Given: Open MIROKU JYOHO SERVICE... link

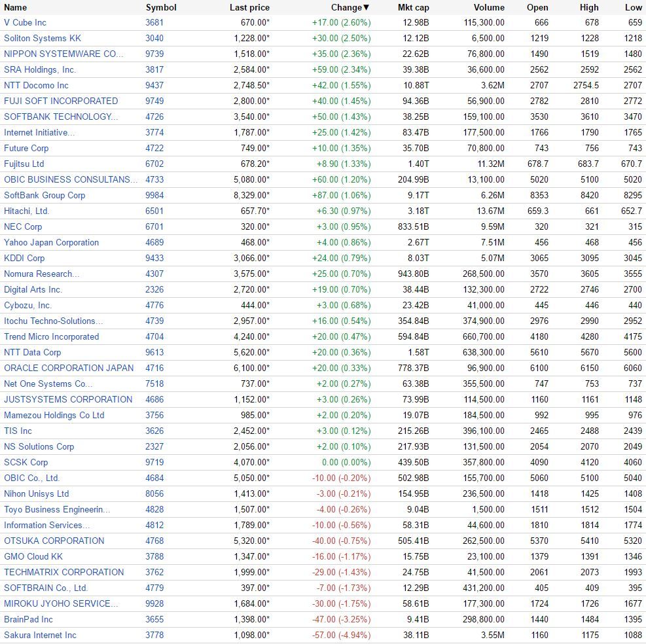Looking at the screenshot, I should pos(61,603).
